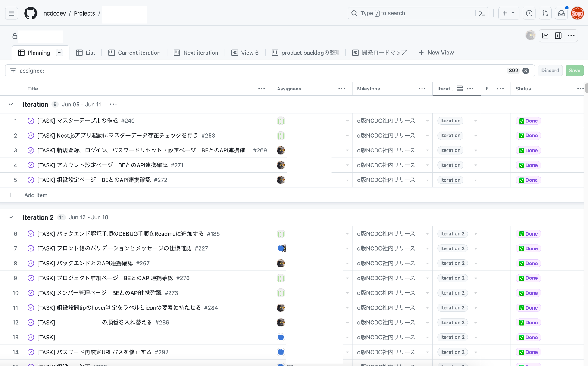Open the Planning view dropdown arrow
Screen dimensions: 588x366
click(59, 52)
